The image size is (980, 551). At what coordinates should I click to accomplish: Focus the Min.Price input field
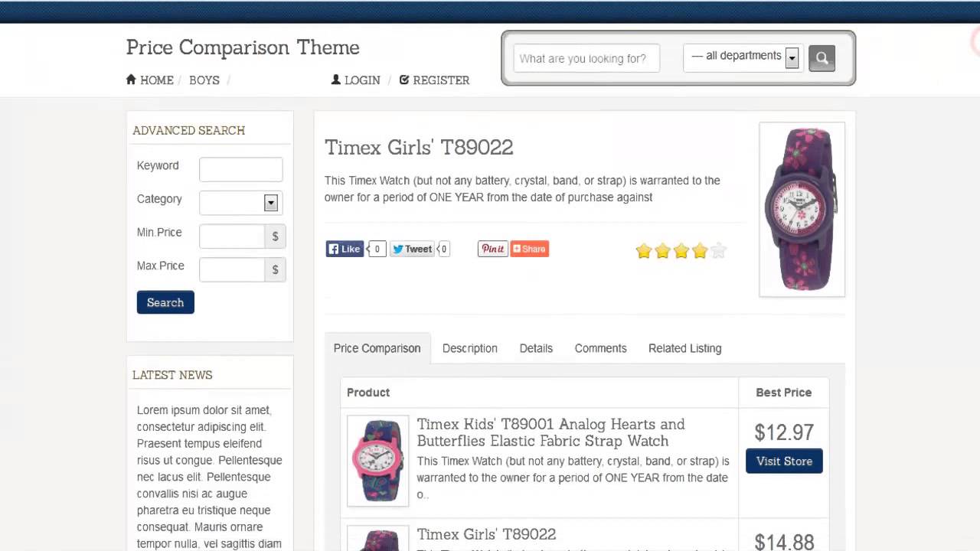pos(232,236)
